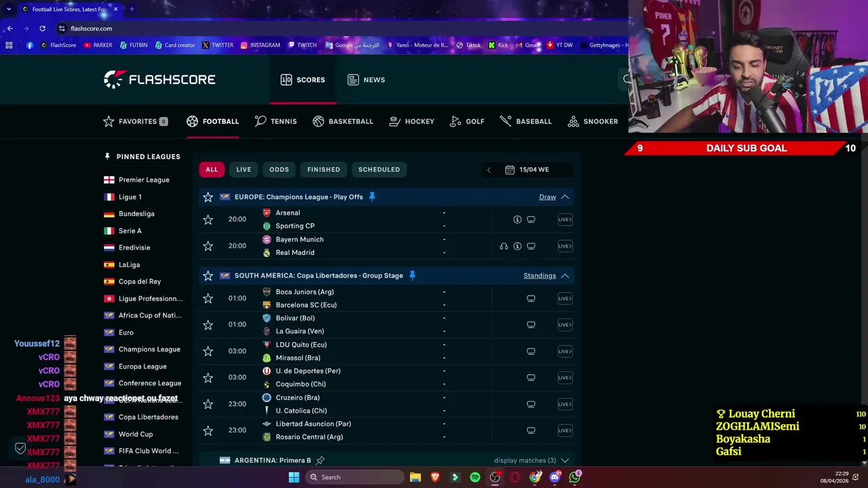The image size is (868, 488).
Task: Star the LDU Quito vs Mirassol match
Action: click(208, 351)
